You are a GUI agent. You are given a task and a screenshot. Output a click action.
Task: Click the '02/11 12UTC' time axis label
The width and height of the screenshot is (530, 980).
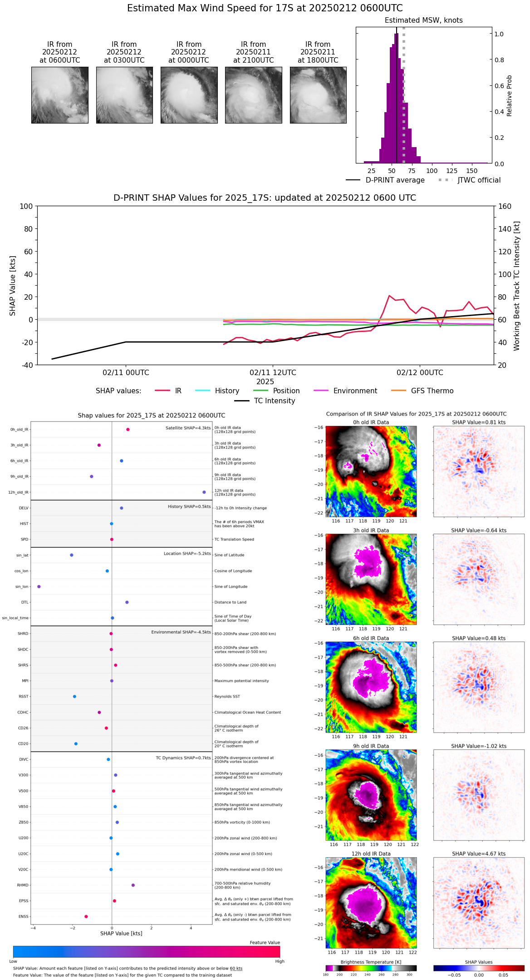pyautogui.click(x=273, y=372)
